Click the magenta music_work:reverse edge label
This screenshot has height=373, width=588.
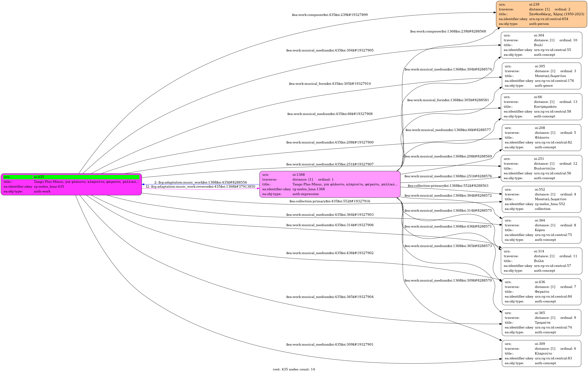201,187
